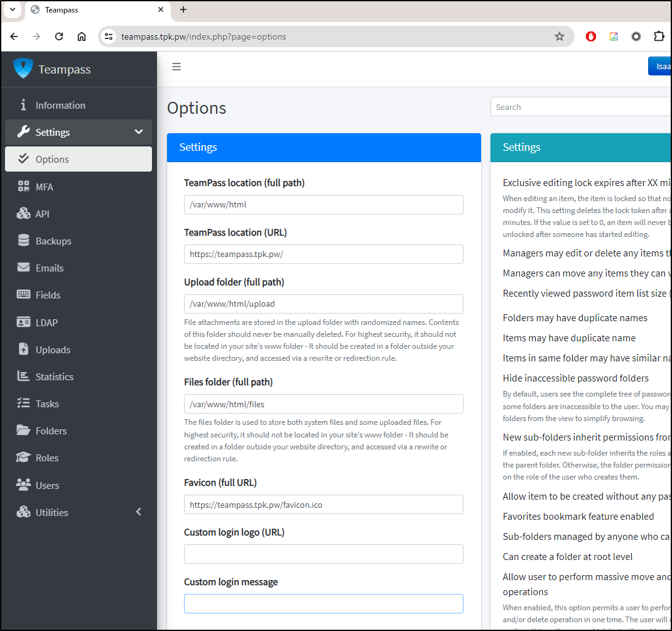Viewport: 672px width, 631px height.
Task: Go to Backups menu entry
Action: point(79,241)
